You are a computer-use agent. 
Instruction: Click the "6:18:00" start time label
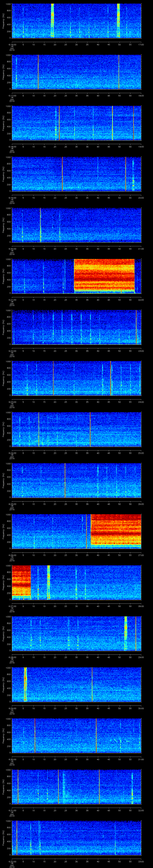click(12, 146)
